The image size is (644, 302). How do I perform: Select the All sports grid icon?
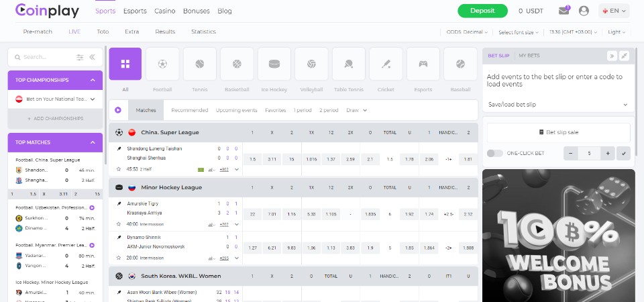tap(125, 64)
